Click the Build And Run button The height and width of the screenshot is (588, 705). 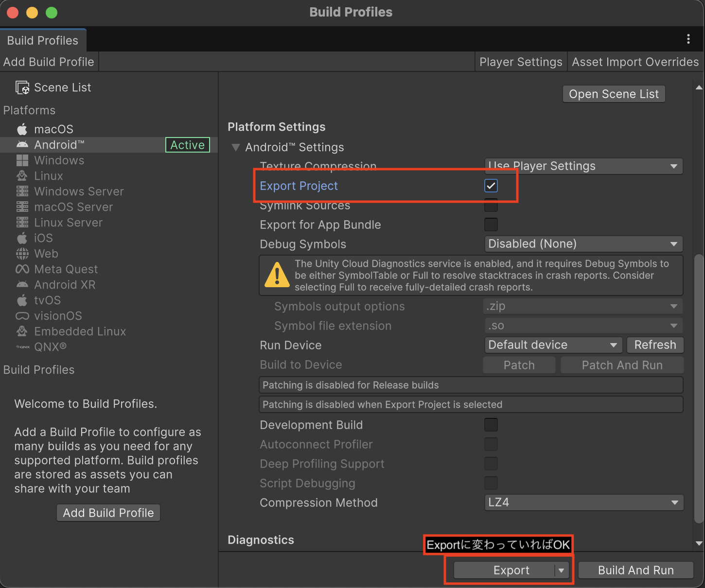(635, 570)
